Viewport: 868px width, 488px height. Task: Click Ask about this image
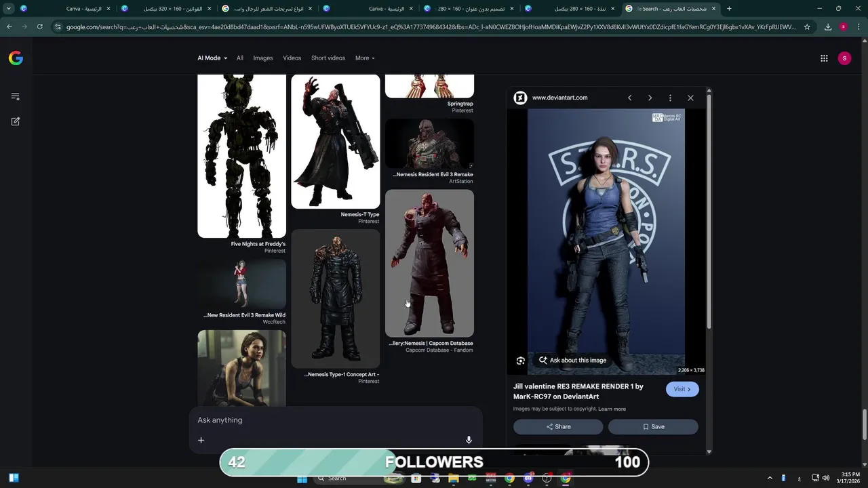tap(573, 361)
